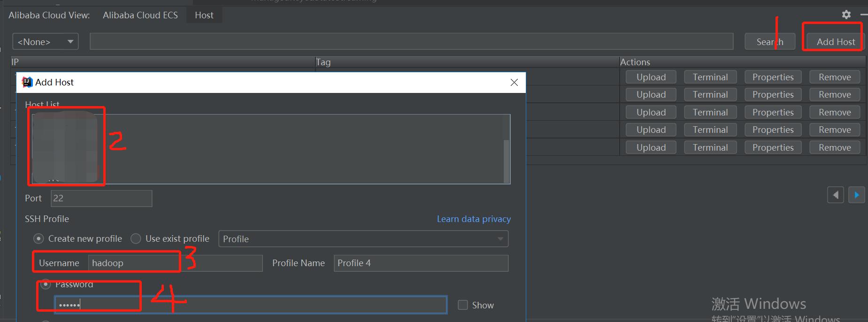The width and height of the screenshot is (868, 322).
Task: Click Upload in the fifth row
Action: tap(651, 147)
